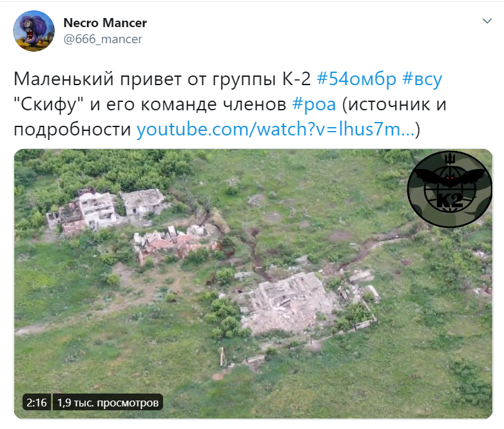Expand the tweet options chevron

(x=487, y=21)
